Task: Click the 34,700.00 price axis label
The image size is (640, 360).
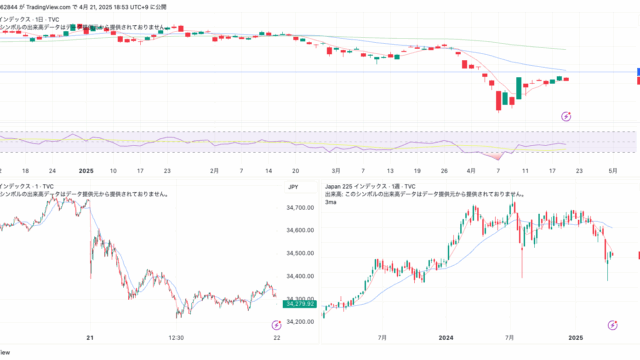Action: pyautogui.click(x=300, y=208)
